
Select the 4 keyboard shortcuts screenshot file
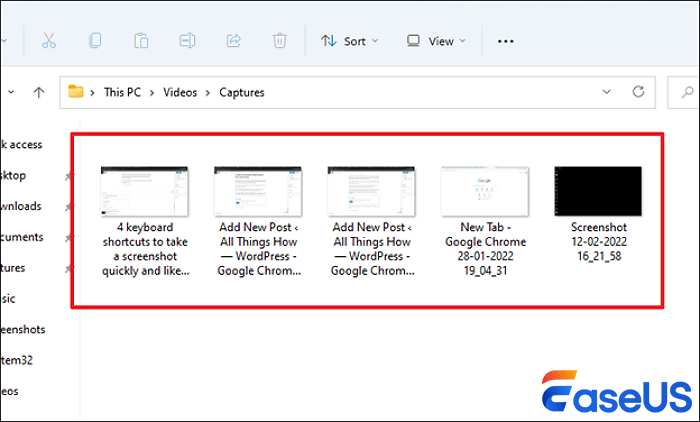pos(144,220)
